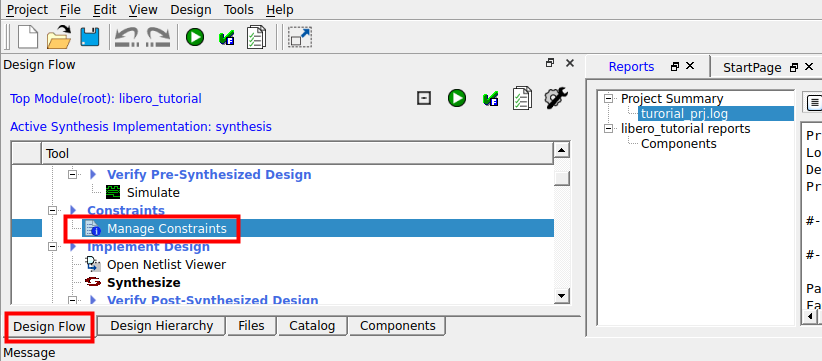Float the StartPage tab window
Image resolution: width=822 pixels, height=361 pixels.
tap(794, 67)
